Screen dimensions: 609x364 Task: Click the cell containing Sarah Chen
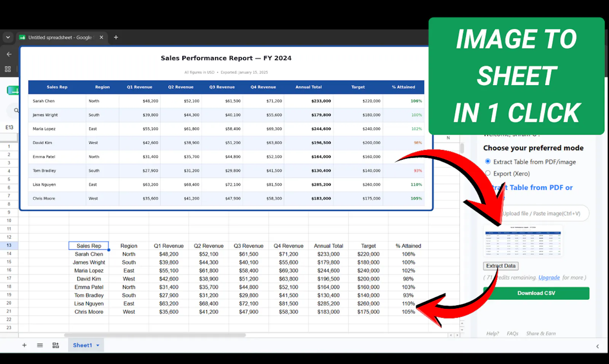point(89,254)
